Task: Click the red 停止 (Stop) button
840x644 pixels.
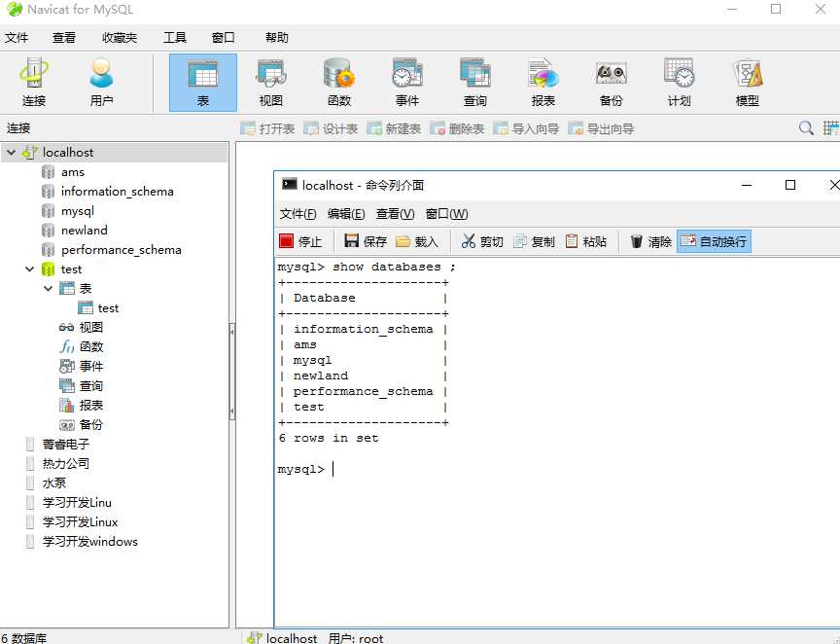Action: click(300, 241)
